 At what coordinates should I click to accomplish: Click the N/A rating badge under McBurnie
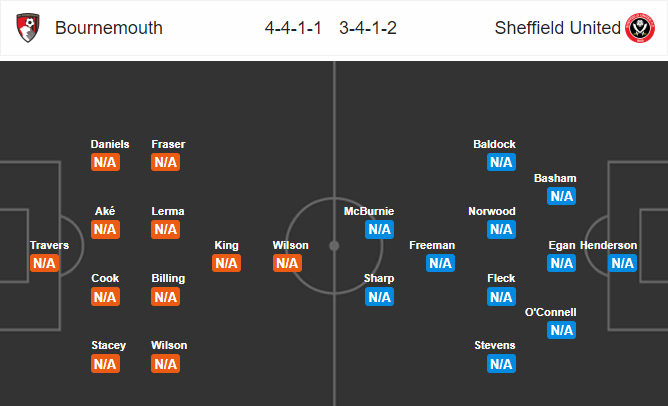tap(379, 230)
